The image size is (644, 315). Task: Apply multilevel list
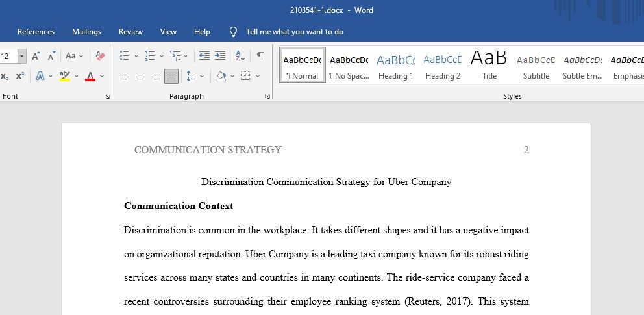tap(175, 56)
